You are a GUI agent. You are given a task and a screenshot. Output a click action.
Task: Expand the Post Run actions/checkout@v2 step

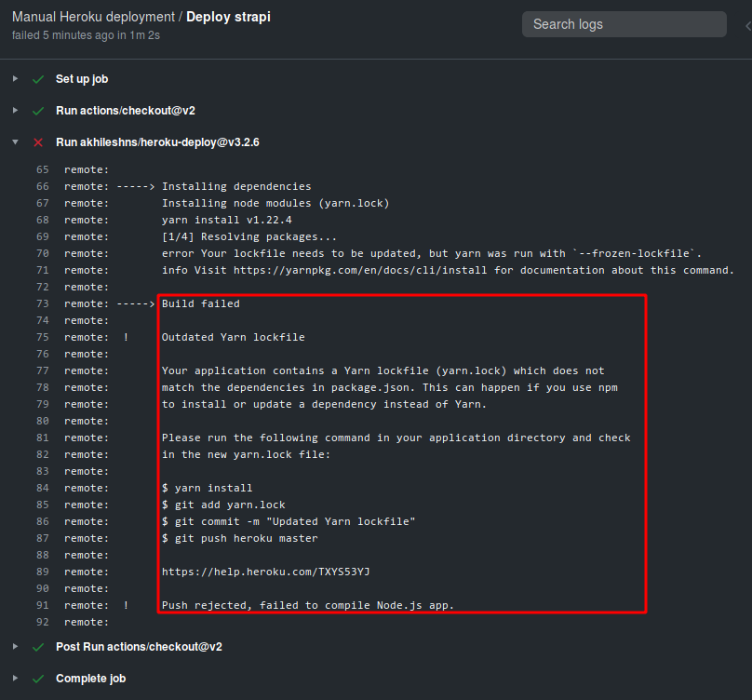click(x=15, y=646)
